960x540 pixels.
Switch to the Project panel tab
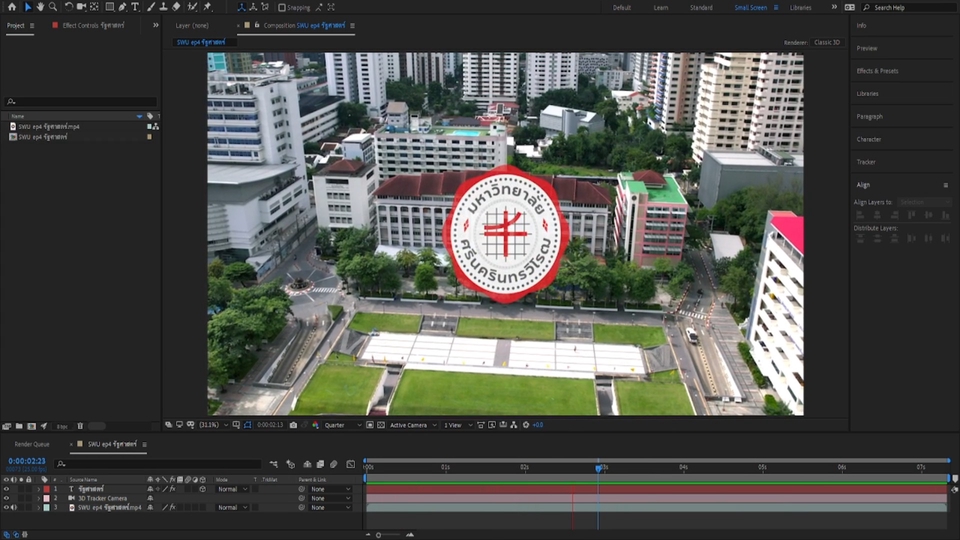tap(16, 26)
